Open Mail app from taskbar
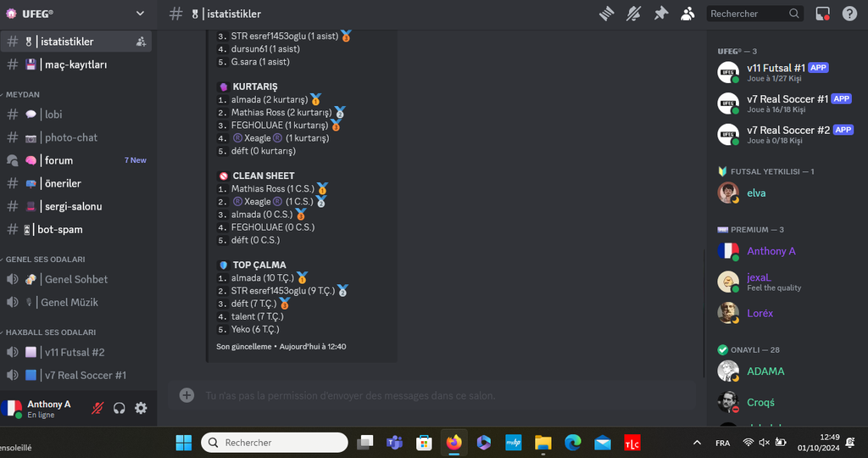The height and width of the screenshot is (458, 868). point(603,443)
